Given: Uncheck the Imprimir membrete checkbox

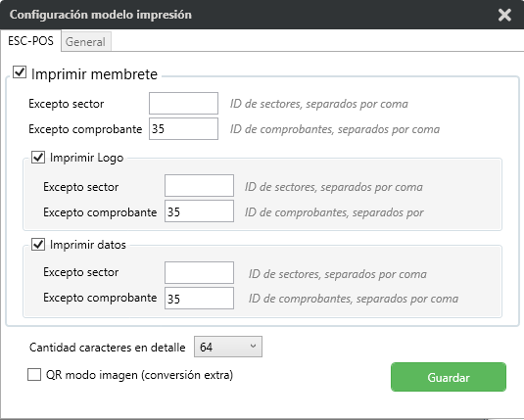Looking at the screenshot, I should coord(20,72).
